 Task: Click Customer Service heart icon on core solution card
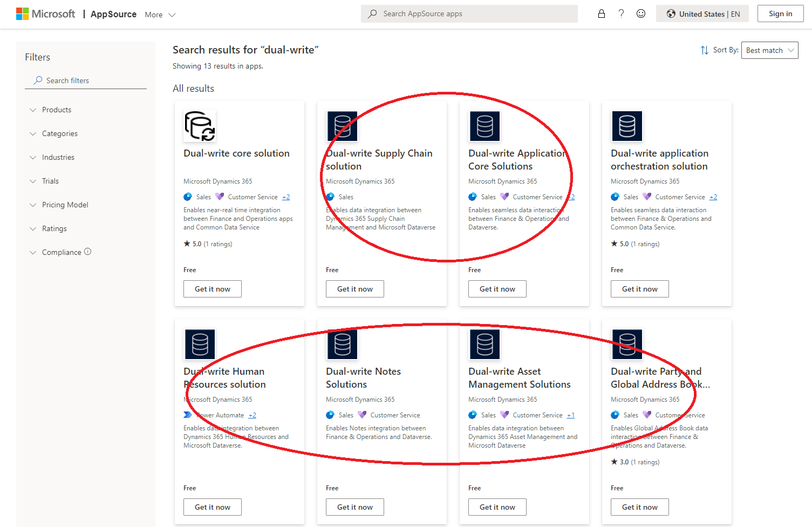click(220, 197)
